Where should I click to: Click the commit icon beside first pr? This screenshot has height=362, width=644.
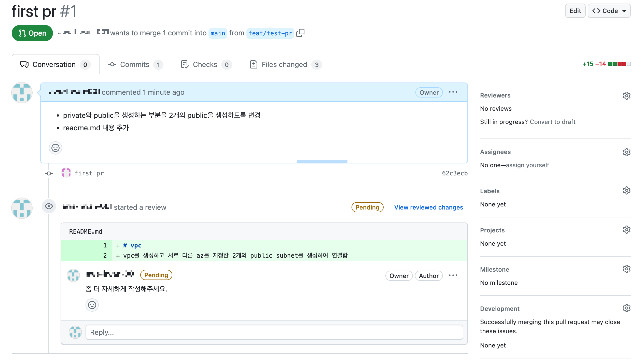(49, 174)
